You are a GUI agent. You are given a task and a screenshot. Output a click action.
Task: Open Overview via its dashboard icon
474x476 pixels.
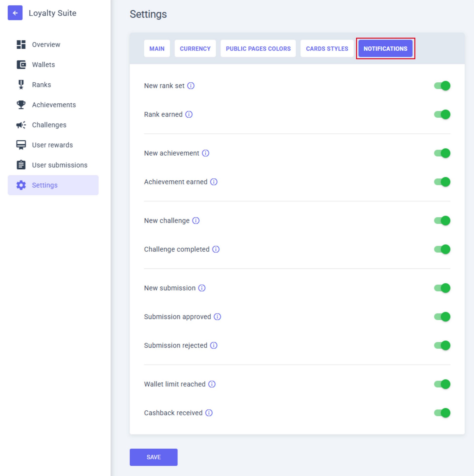[21, 45]
